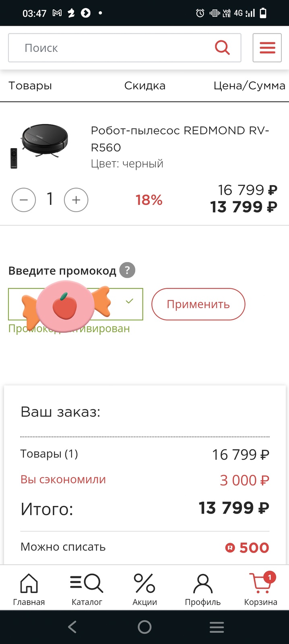Open the Профиль tab
The height and width of the screenshot is (644, 289).
[x=202, y=589]
